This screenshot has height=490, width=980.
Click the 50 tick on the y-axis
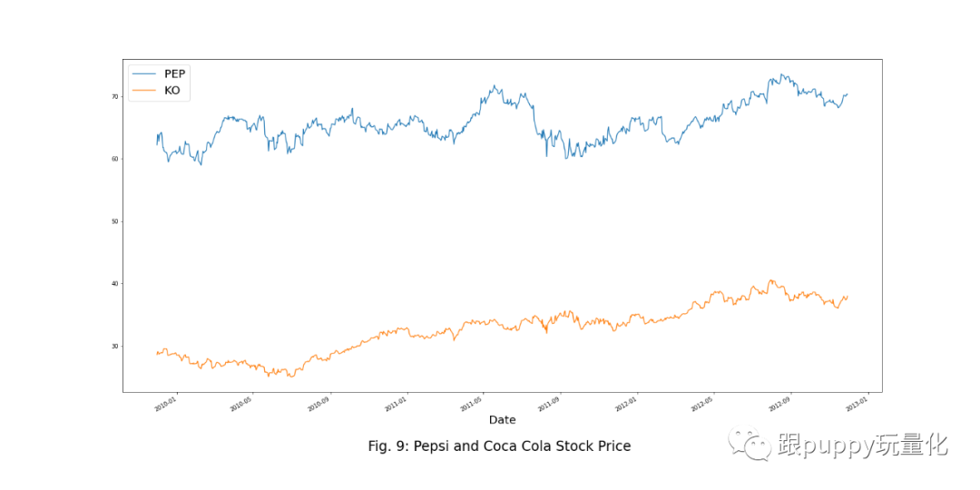pyautogui.click(x=115, y=221)
